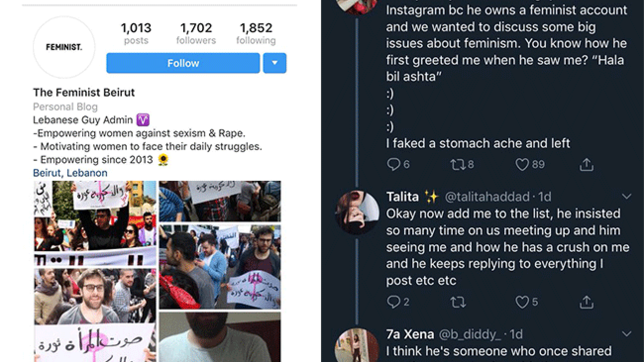Like the tweet with 89 likes

click(x=522, y=165)
